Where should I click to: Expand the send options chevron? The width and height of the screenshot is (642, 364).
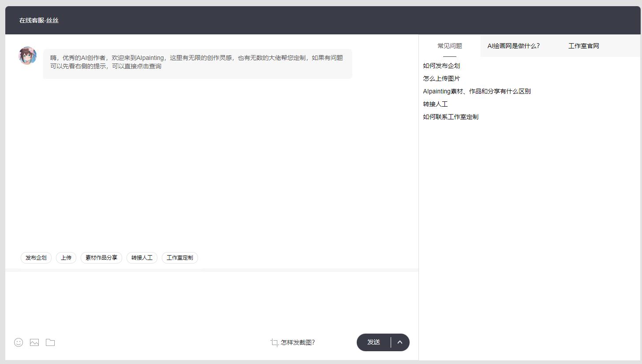(x=399, y=342)
